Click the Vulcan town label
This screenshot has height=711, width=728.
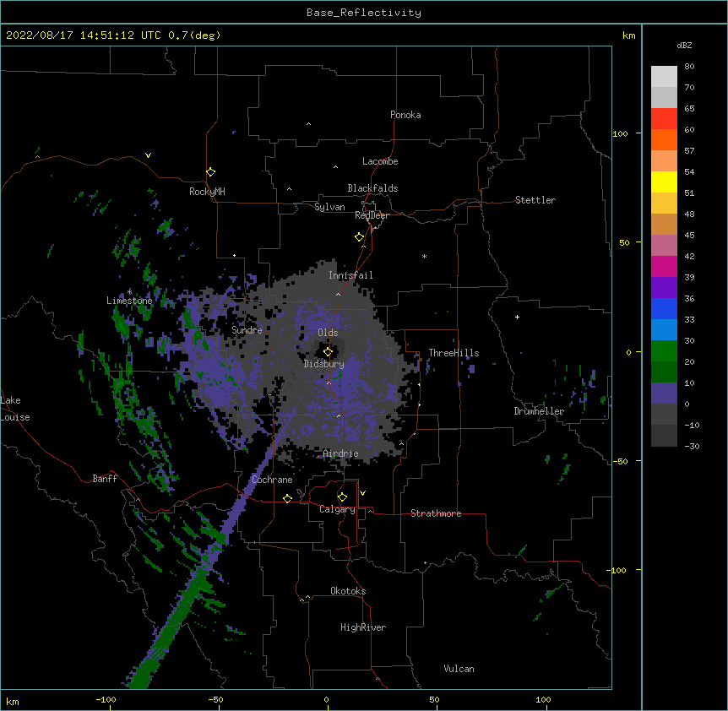(459, 669)
